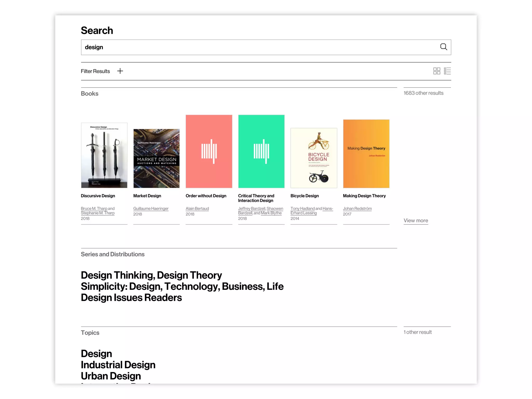Open Design Issues Readers series
The width and height of the screenshot is (532, 399).
coord(131,298)
